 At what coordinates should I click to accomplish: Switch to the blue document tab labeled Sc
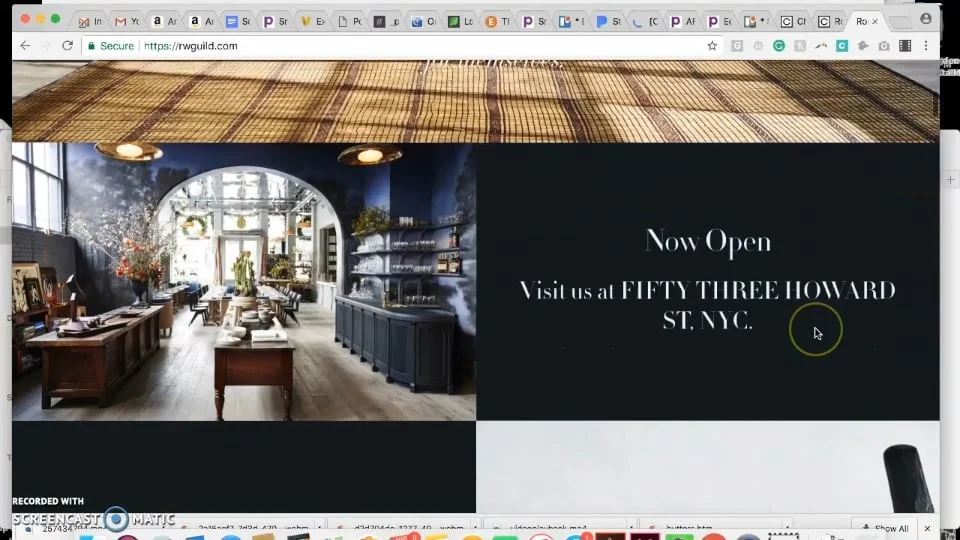238,21
